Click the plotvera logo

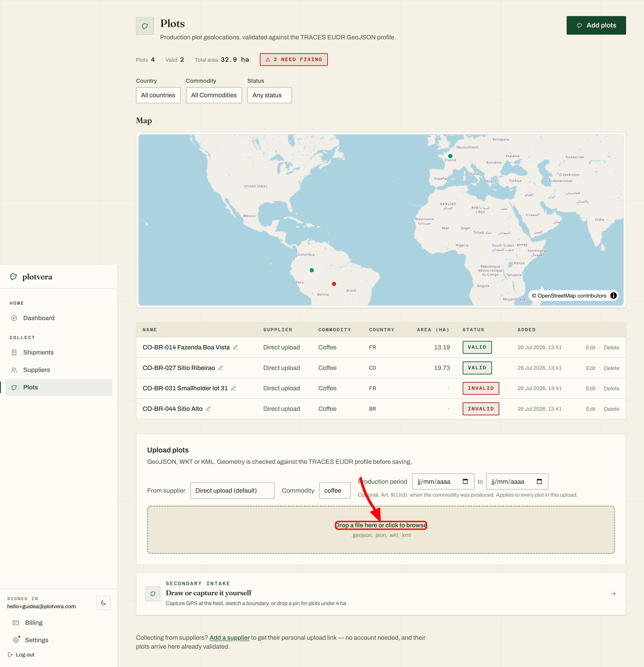[31, 277]
